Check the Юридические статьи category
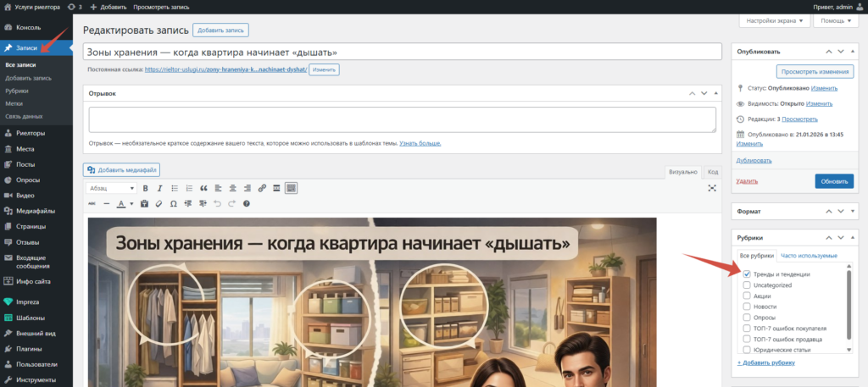 [x=747, y=350]
